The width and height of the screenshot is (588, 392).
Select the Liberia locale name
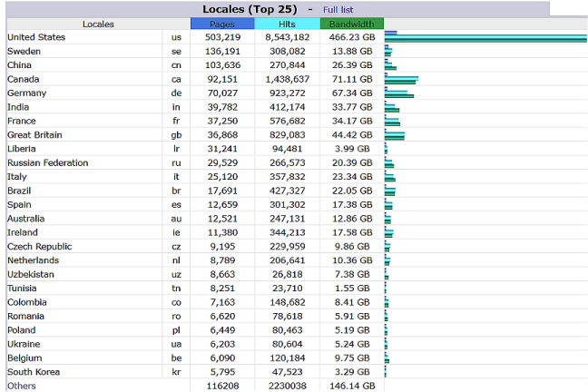(22, 149)
